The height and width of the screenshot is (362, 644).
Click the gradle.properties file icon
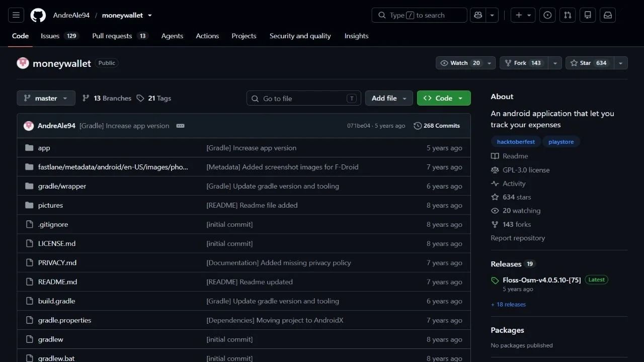coord(29,320)
